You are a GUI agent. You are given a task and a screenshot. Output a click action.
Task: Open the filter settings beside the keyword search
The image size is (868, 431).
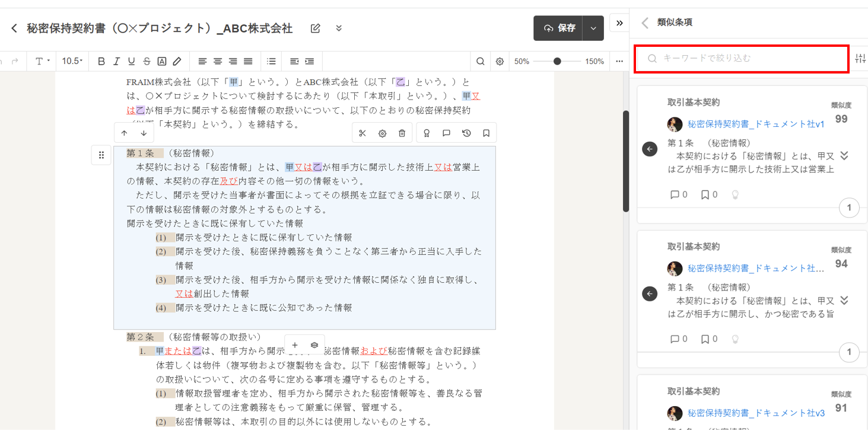click(x=860, y=59)
